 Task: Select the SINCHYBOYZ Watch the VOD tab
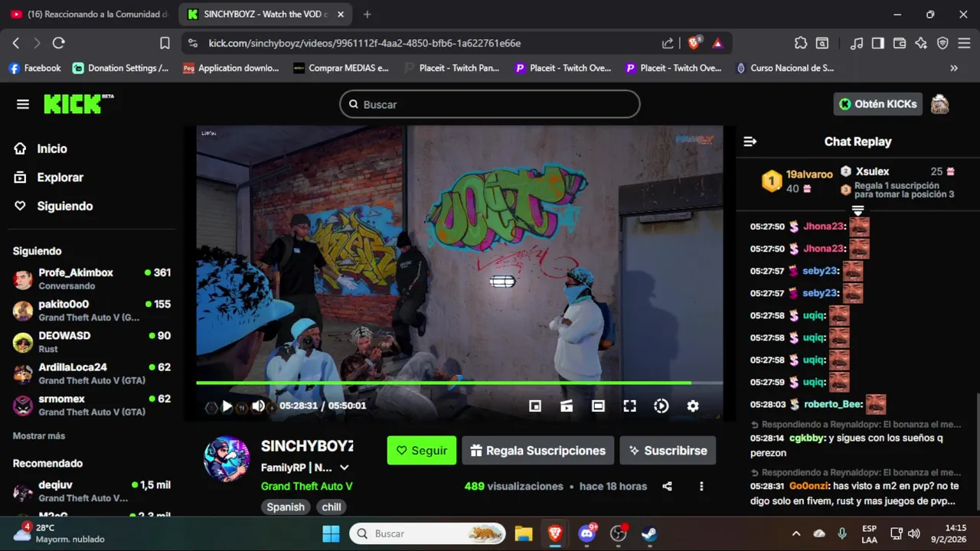[266, 15]
